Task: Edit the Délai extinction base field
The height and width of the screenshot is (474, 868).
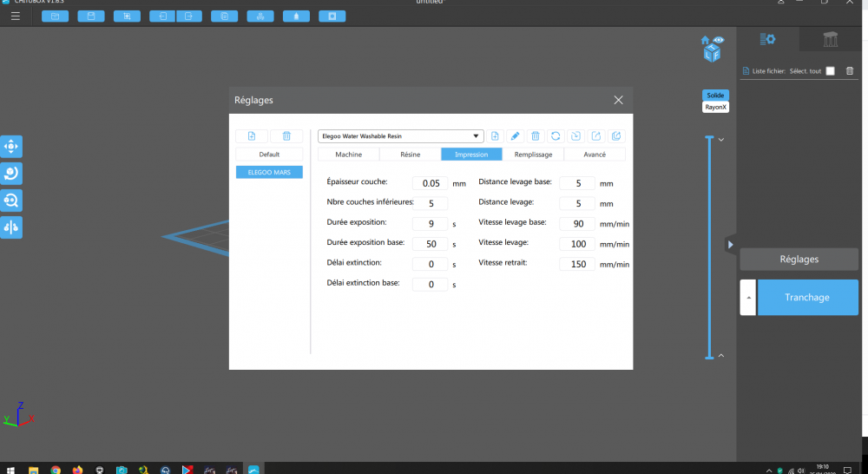Action: 431,285
